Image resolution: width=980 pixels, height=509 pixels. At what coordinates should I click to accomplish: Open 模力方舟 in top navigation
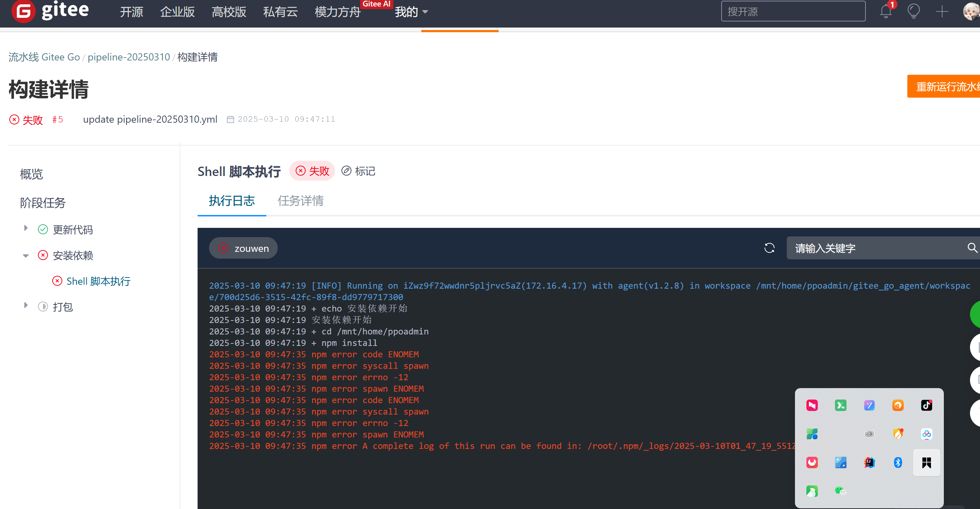(338, 12)
